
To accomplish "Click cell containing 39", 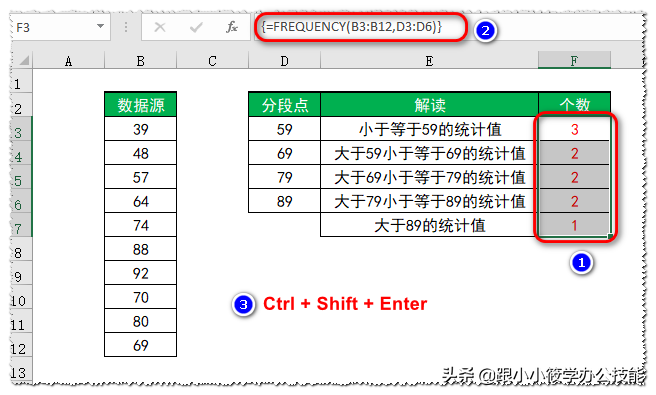I will tap(141, 129).
